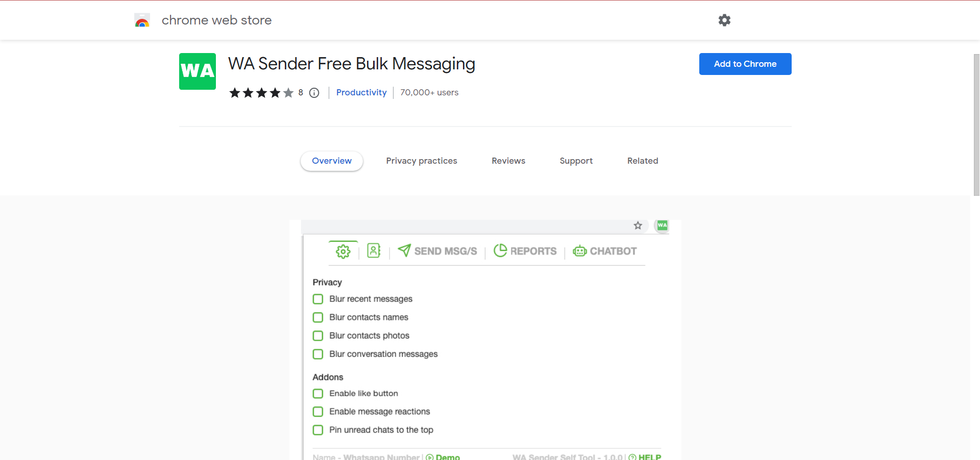Toggle Blur recent messages checkbox
The image size is (980, 460).
click(x=318, y=299)
